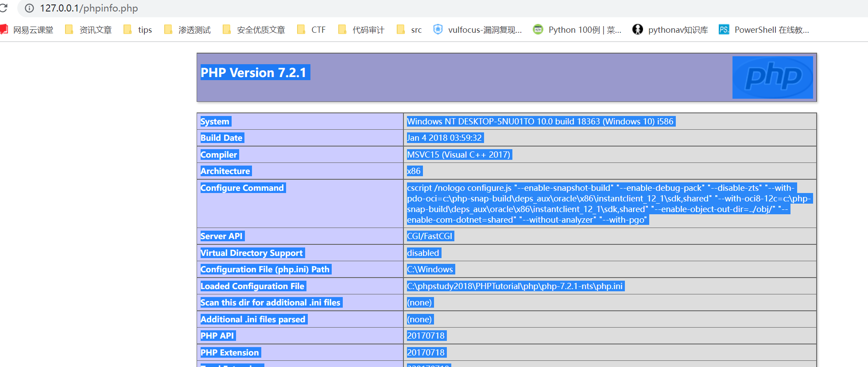
Task: Click the address bar URL 127.0.0.1/phpinfo.php
Action: [x=89, y=8]
